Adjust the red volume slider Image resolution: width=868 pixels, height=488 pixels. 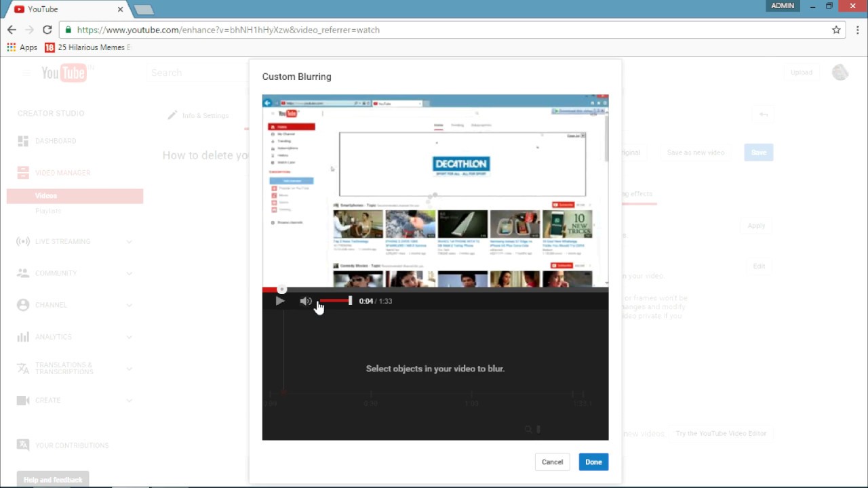336,301
